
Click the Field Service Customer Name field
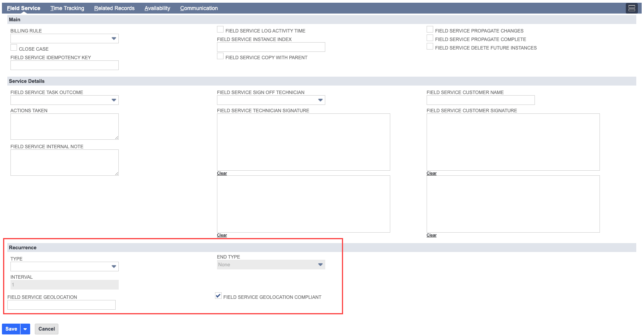(481, 100)
